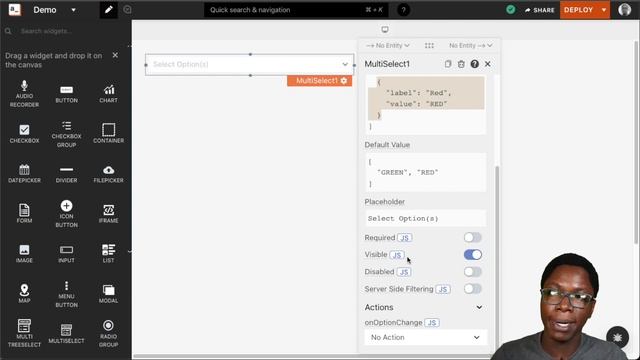Click the Quick search & navigation bar
This screenshot has height=360, width=640.
coord(296,10)
